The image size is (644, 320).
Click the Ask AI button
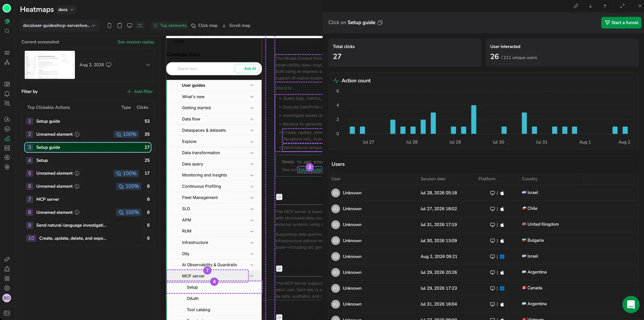[248, 69]
